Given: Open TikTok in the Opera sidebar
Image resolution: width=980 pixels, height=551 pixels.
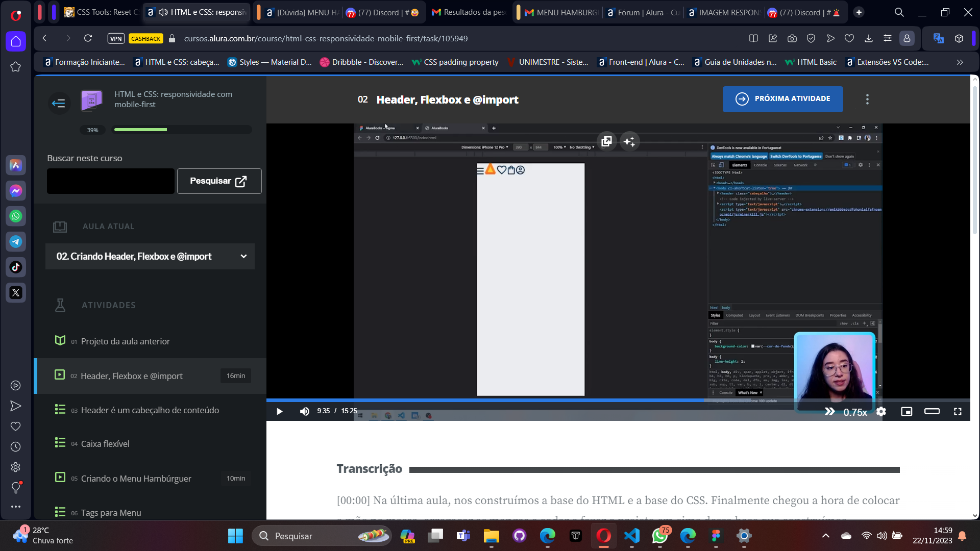Looking at the screenshot, I should click(16, 267).
